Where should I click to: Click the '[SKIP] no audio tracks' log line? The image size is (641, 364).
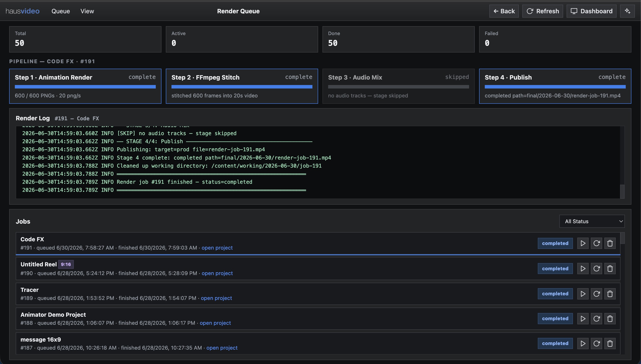pos(129,133)
